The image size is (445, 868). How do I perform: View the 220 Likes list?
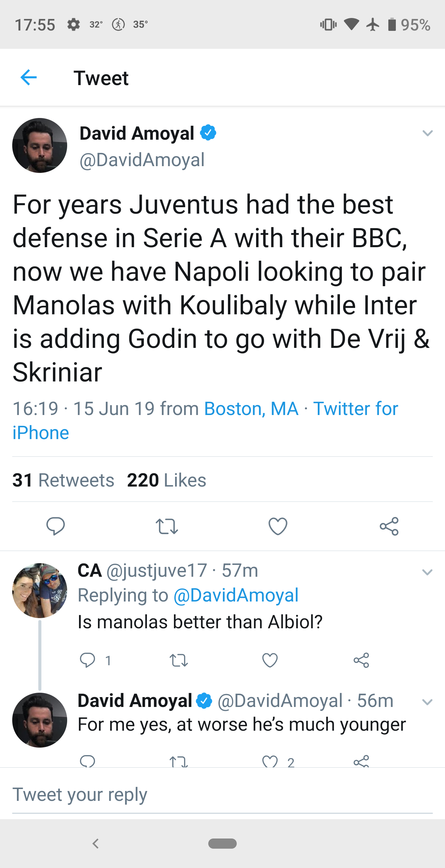(x=167, y=480)
